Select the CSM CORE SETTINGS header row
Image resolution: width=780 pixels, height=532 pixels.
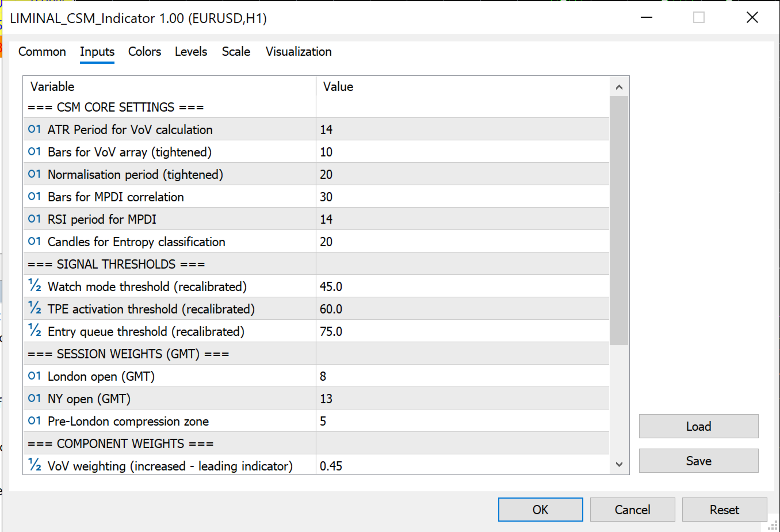[316, 108]
